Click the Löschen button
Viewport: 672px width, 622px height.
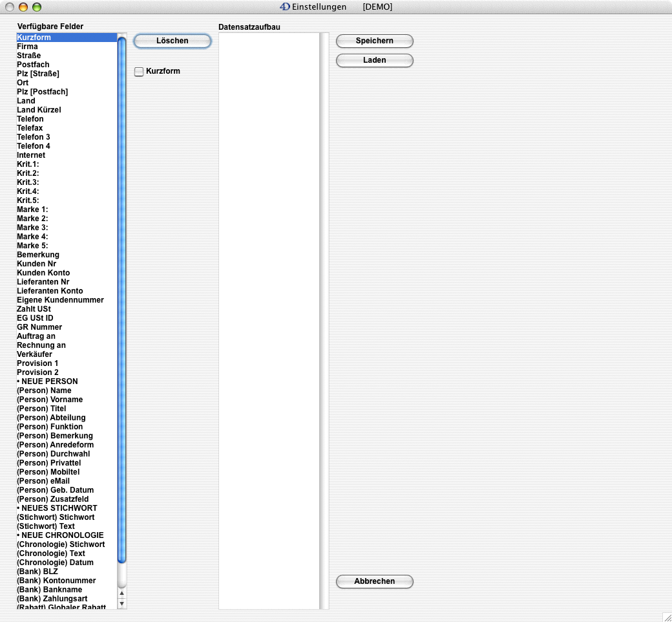(x=172, y=41)
